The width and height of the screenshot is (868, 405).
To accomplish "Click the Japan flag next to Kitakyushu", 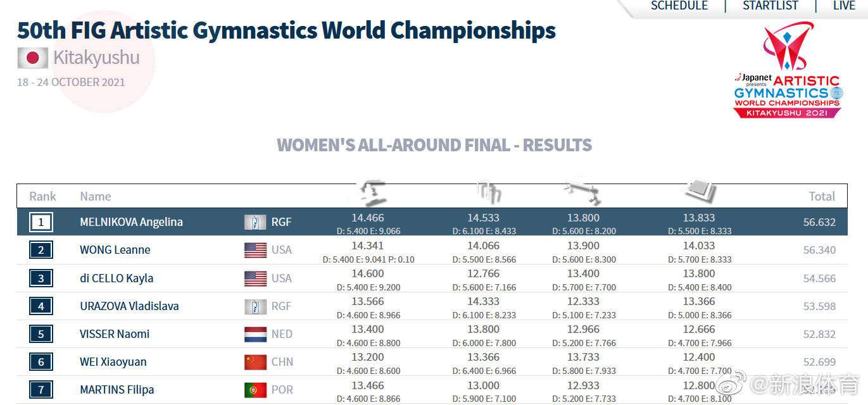I will [32, 58].
